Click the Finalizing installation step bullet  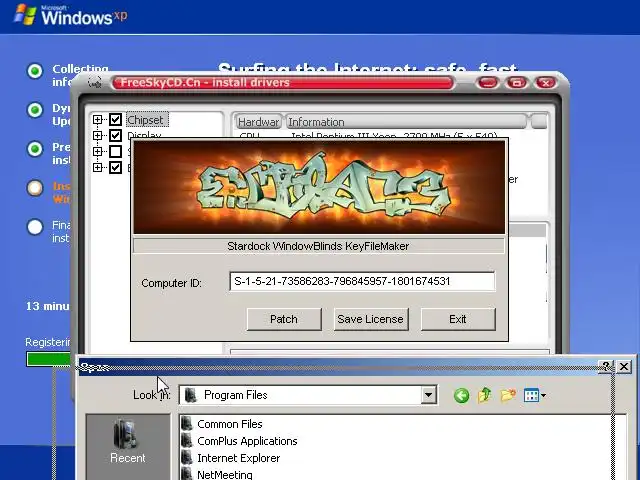[x=35, y=227]
